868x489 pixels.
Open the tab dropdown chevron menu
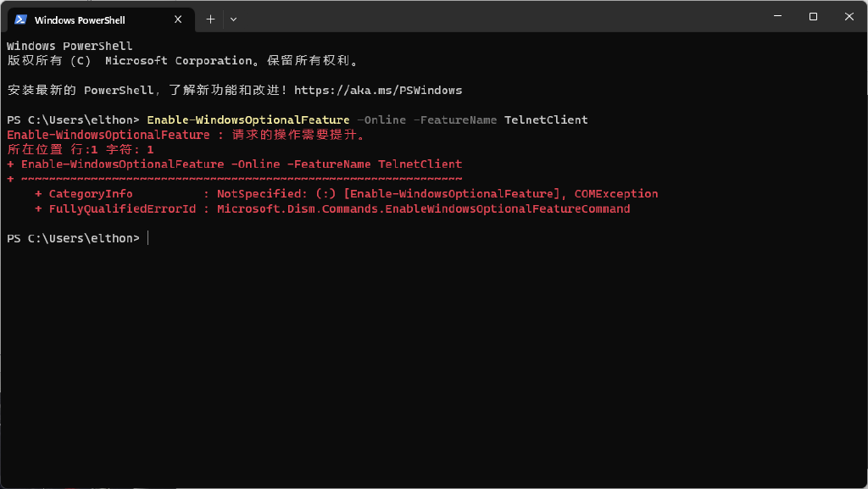tap(233, 19)
